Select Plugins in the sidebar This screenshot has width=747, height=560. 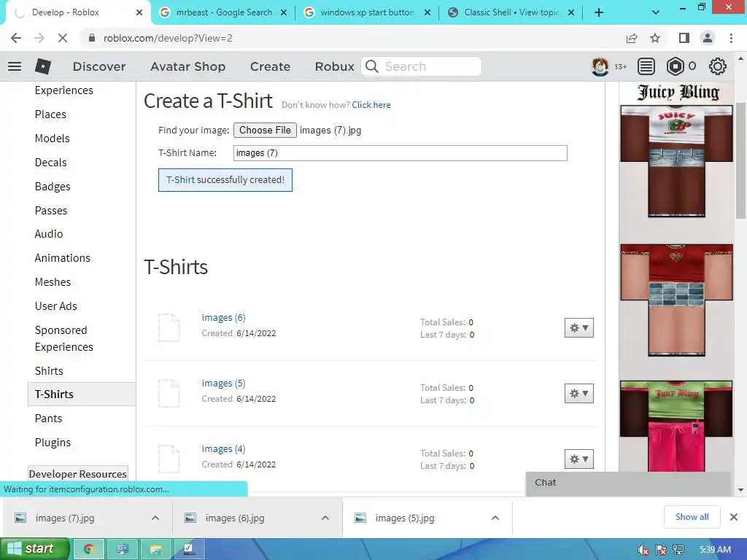pos(53,443)
